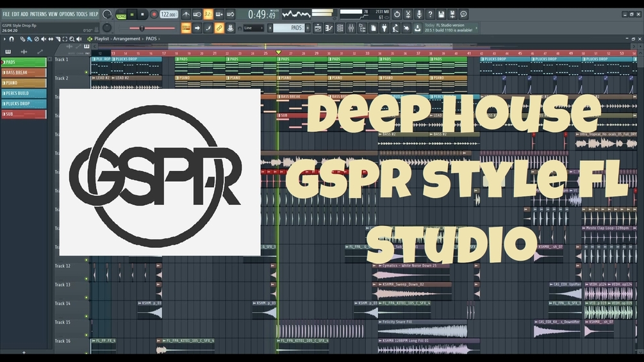Toggle Track 1 mute LED
The image size is (644, 362).
87,72
